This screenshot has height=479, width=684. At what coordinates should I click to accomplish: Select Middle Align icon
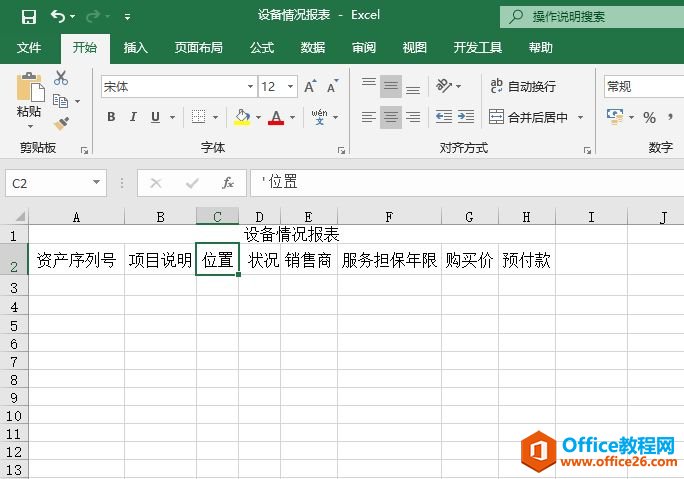(x=391, y=86)
